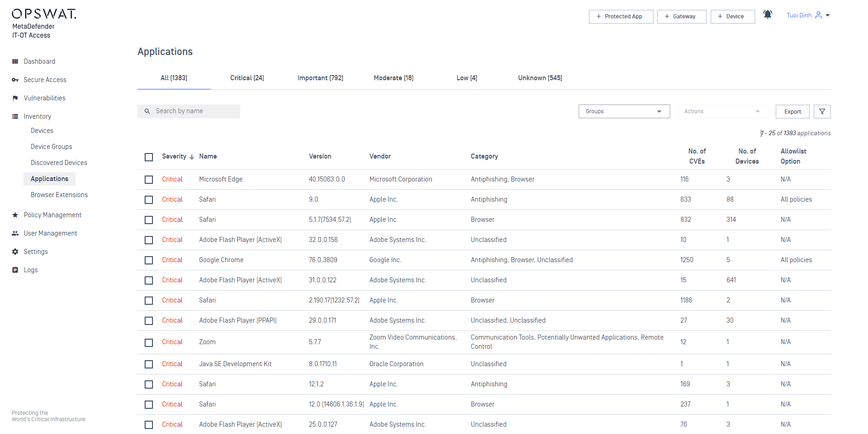The width and height of the screenshot is (868, 434).
Task: Click the Severity sort arrow
Action: 192,157
